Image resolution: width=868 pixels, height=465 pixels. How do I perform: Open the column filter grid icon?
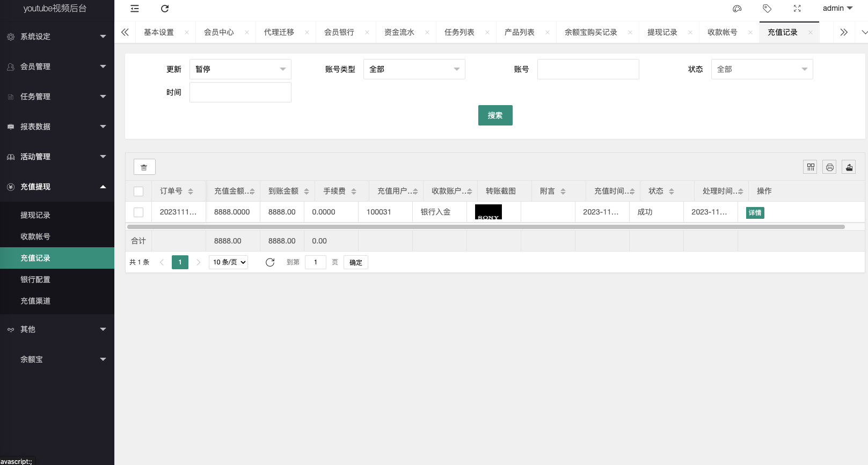(x=811, y=167)
